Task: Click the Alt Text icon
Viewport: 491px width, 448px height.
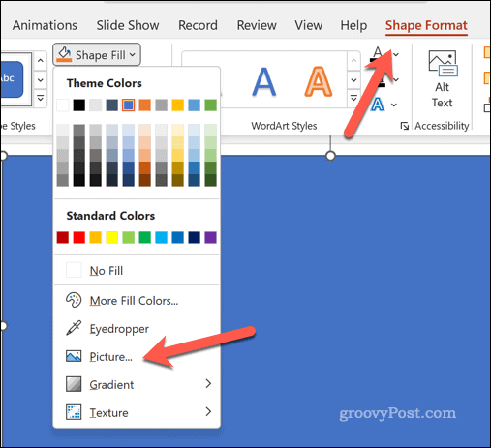Action: tap(443, 64)
